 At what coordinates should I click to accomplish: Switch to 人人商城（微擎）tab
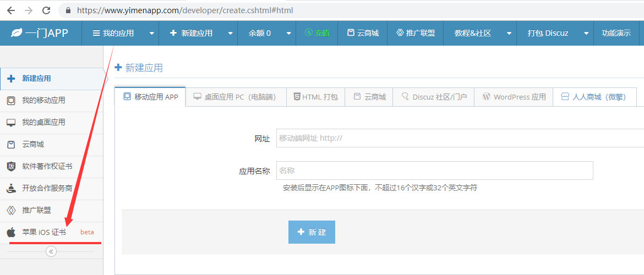594,97
